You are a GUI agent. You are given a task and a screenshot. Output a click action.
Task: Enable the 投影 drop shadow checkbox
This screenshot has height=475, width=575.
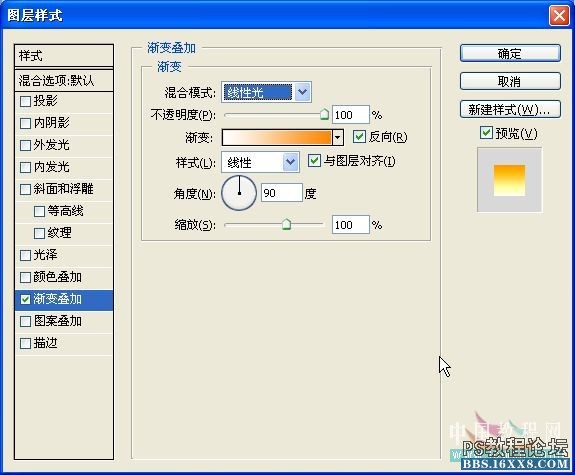click(25, 101)
